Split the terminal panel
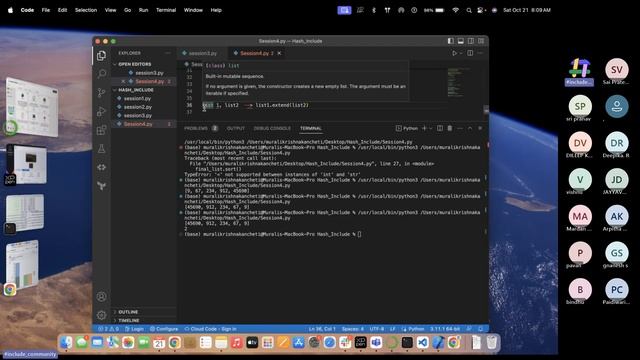The image size is (640, 360). [x=440, y=128]
